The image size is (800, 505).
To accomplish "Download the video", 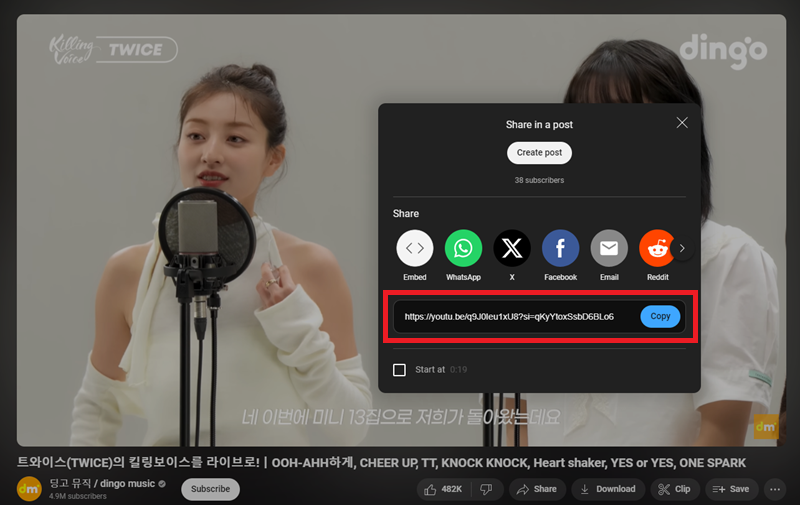I will [x=607, y=489].
